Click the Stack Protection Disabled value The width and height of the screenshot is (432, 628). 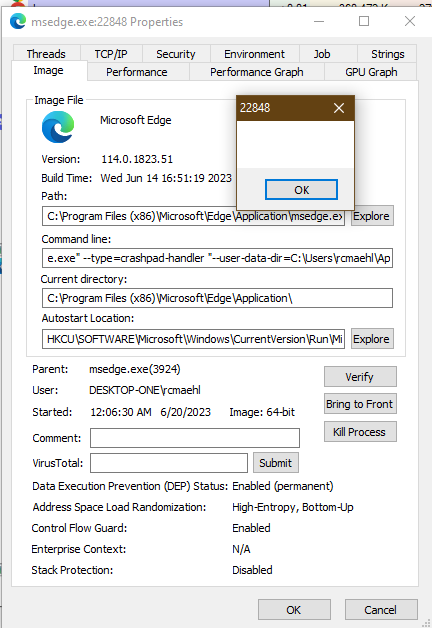(x=252, y=570)
